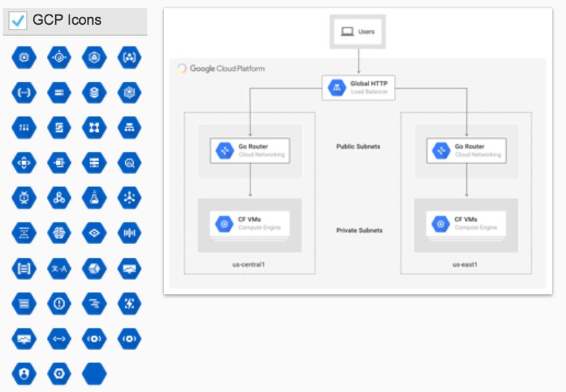Select the IAM shield-with-person icon

[24, 373]
